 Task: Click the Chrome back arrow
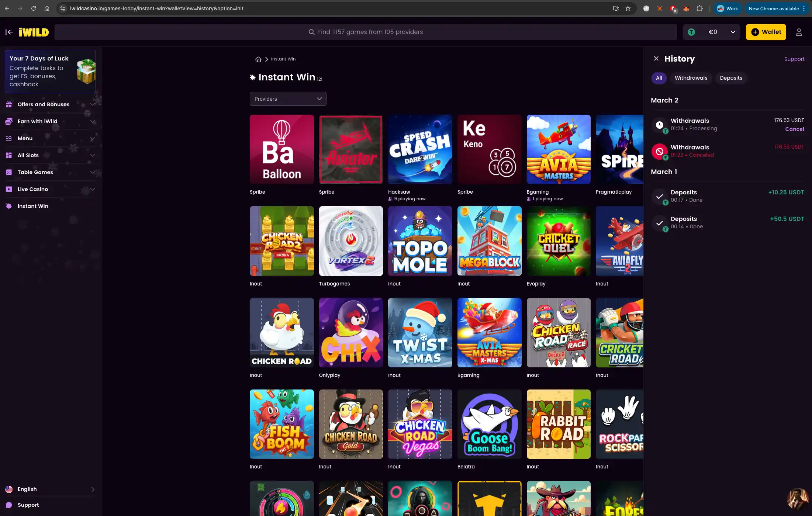pyautogui.click(x=7, y=8)
